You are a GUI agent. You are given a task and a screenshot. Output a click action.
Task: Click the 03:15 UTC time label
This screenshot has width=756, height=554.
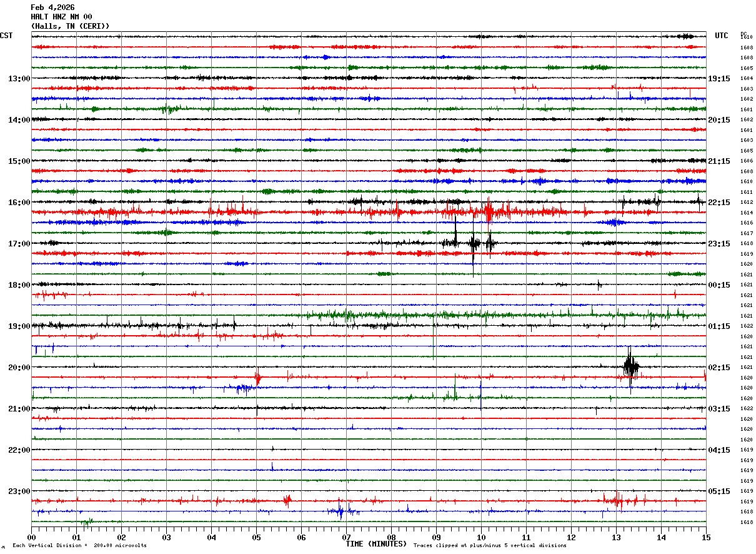(719, 409)
